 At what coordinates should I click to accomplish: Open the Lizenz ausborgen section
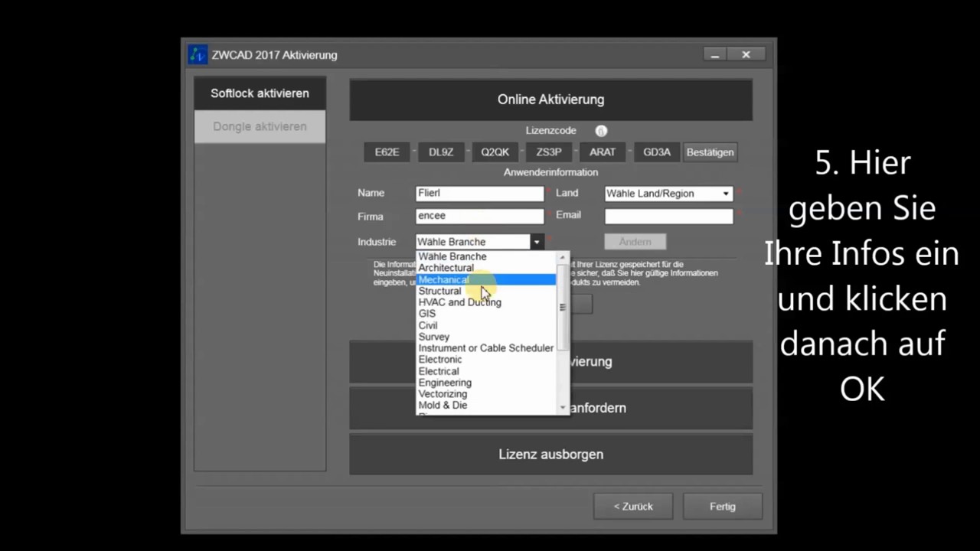(x=551, y=455)
